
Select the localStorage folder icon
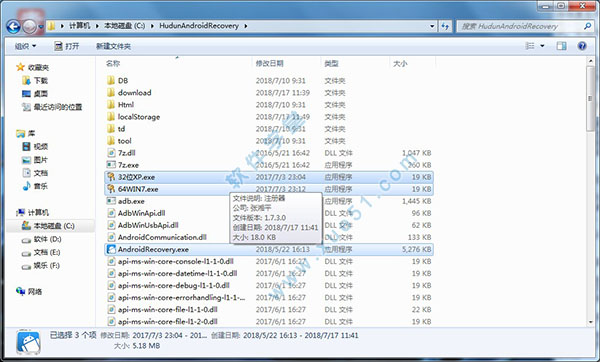tap(111, 116)
